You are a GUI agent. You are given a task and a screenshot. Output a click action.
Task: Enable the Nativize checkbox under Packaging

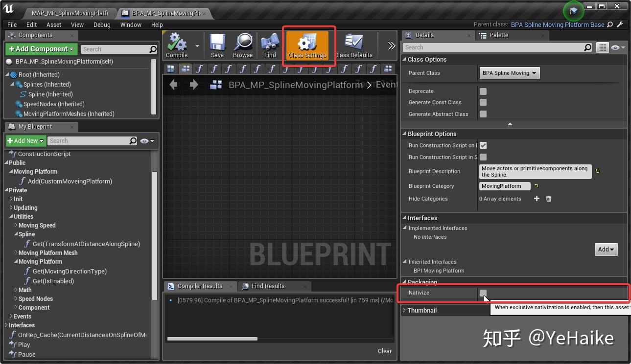click(483, 293)
